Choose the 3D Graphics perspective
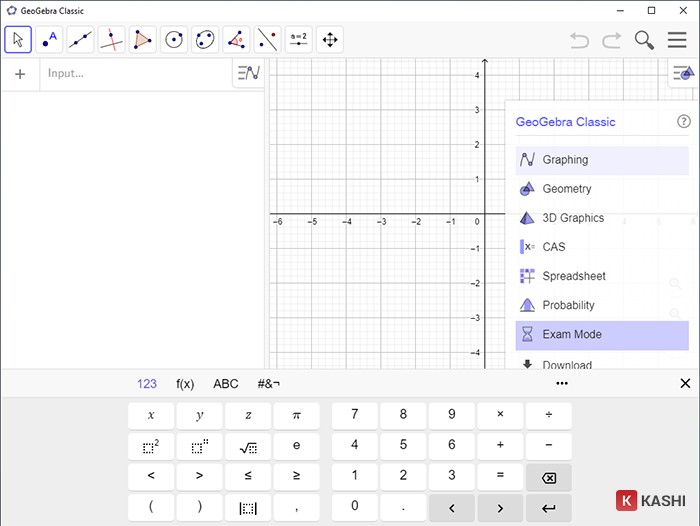The image size is (700, 526). tap(602, 218)
